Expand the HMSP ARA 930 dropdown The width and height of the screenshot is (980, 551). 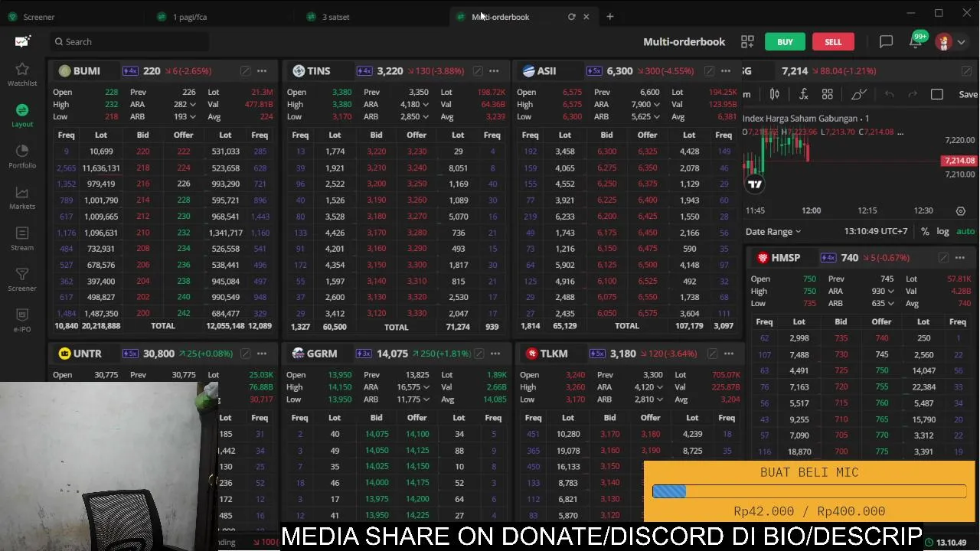[890, 292]
